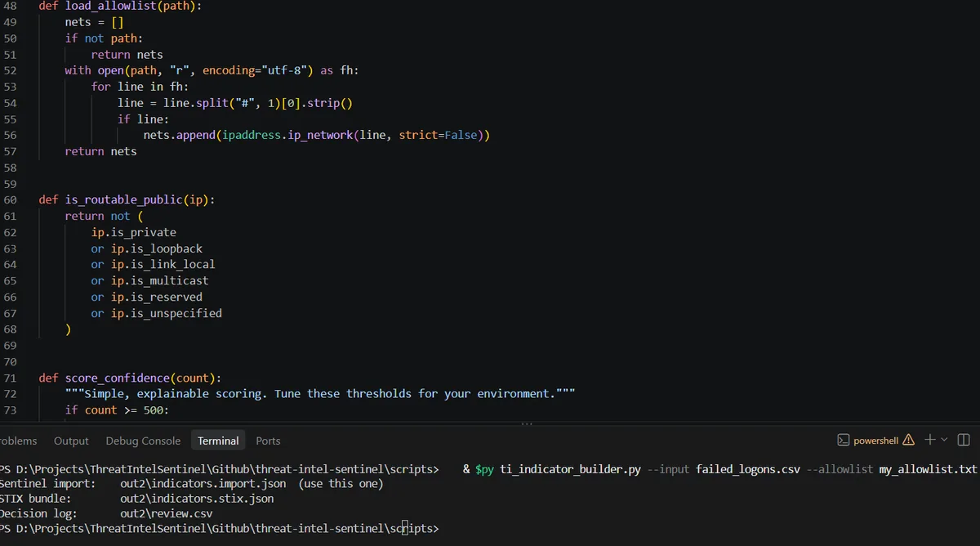Click line number 48 in the gutter
This screenshot has width=980, height=546.
10,6
